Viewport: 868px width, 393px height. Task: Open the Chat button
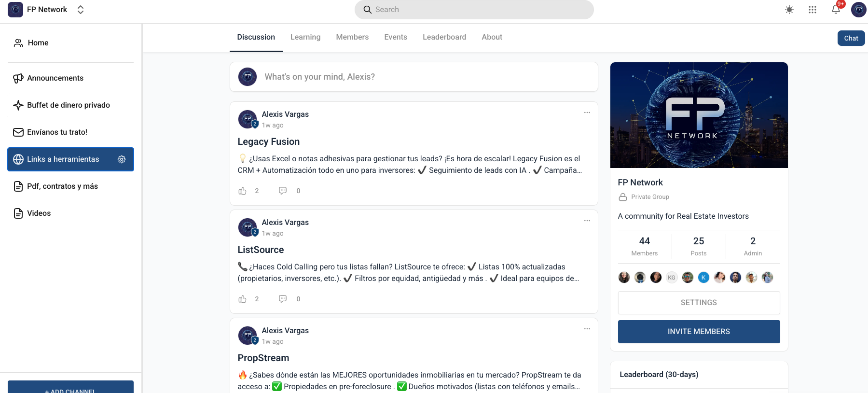point(851,38)
